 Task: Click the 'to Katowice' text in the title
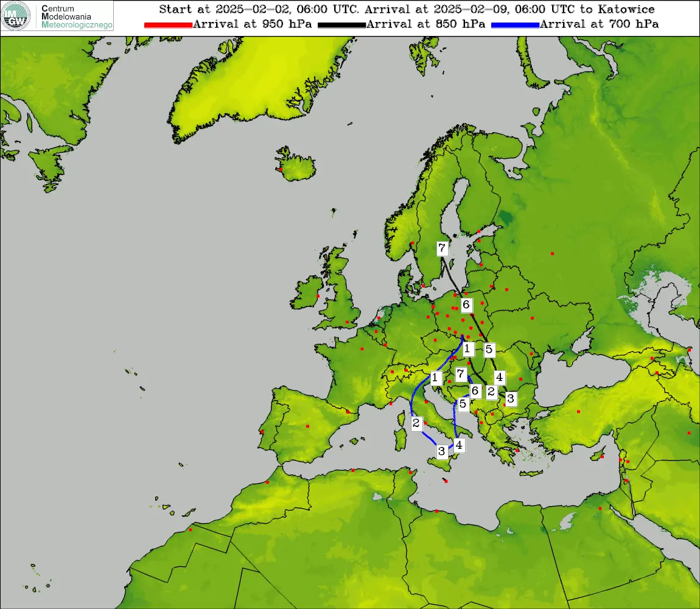pyautogui.click(x=617, y=9)
